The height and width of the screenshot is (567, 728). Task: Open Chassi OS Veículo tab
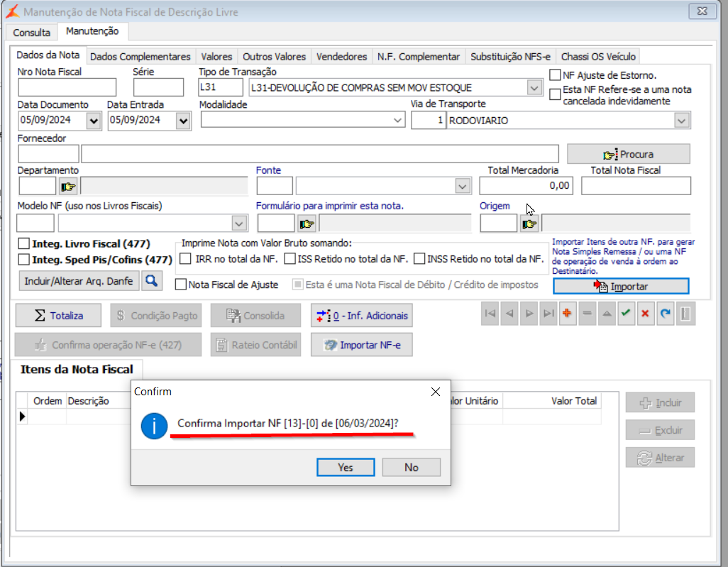[598, 57]
